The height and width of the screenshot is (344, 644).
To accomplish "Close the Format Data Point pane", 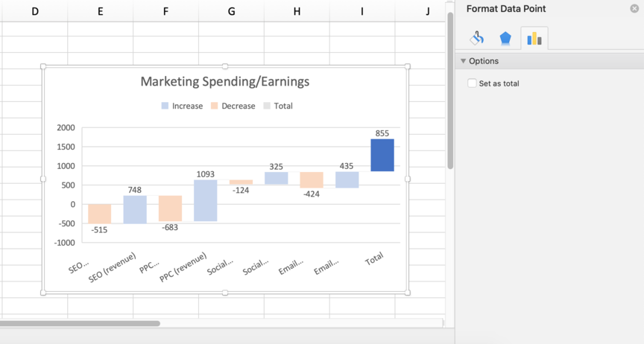I will [x=634, y=8].
